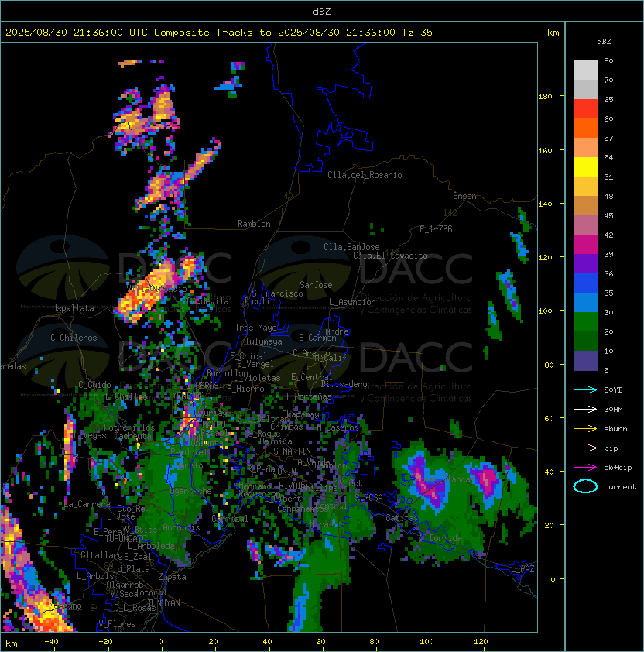
Task: Click the C_Guido map label
Action: coord(94,385)
